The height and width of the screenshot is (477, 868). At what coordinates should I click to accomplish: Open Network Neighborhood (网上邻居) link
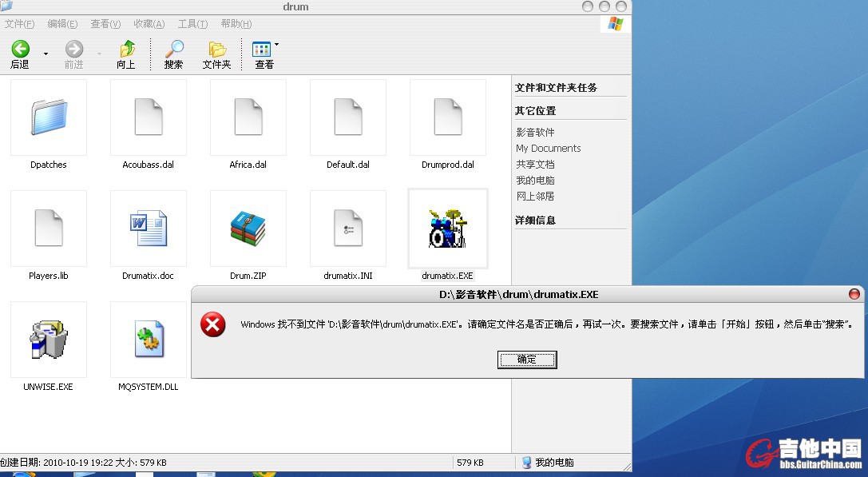pyautogui.click(x=535, y=197)
